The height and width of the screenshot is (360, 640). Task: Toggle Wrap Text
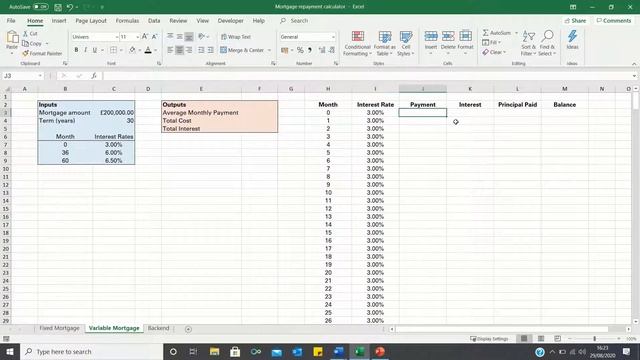tap(236, 37)
